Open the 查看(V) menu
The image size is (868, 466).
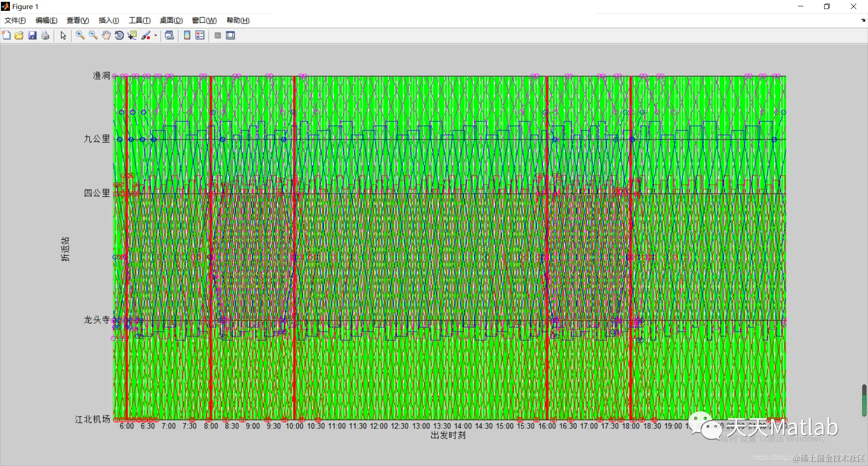[x=78, y=20]
